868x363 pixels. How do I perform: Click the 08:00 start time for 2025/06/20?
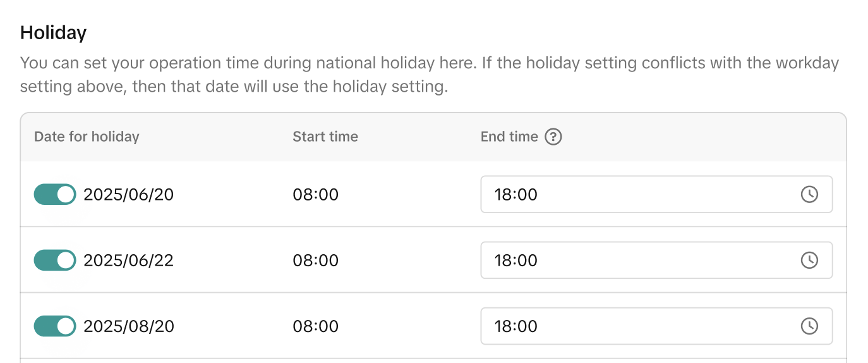pyautogui.click(x=315, y=194)
